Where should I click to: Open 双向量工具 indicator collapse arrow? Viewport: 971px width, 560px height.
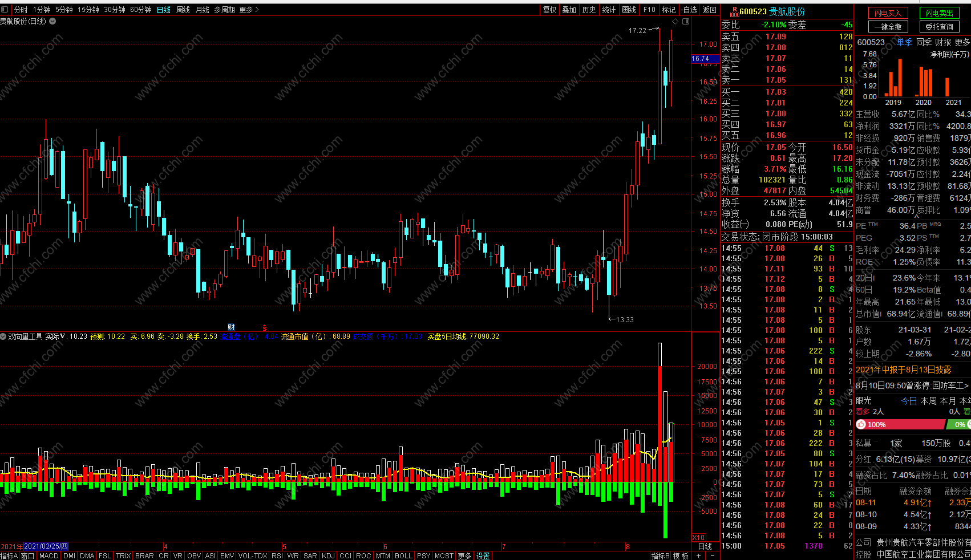(3, 336)
